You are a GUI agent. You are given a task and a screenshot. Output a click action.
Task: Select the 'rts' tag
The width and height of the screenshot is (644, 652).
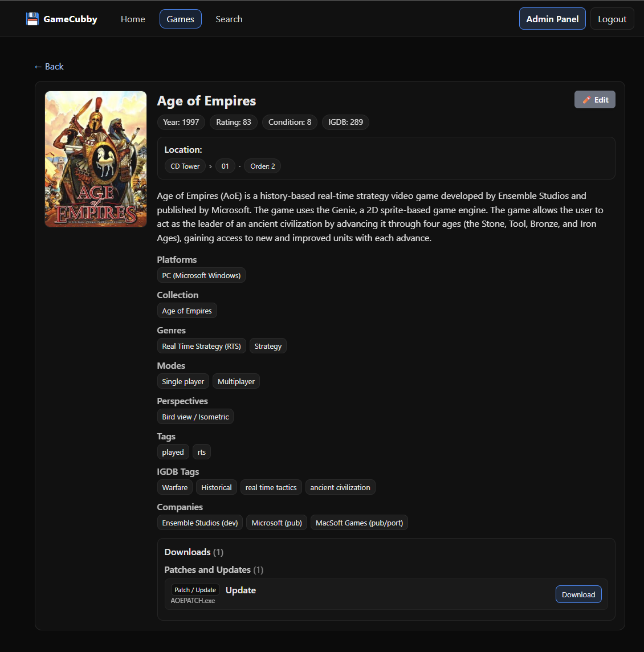point(201,451)
